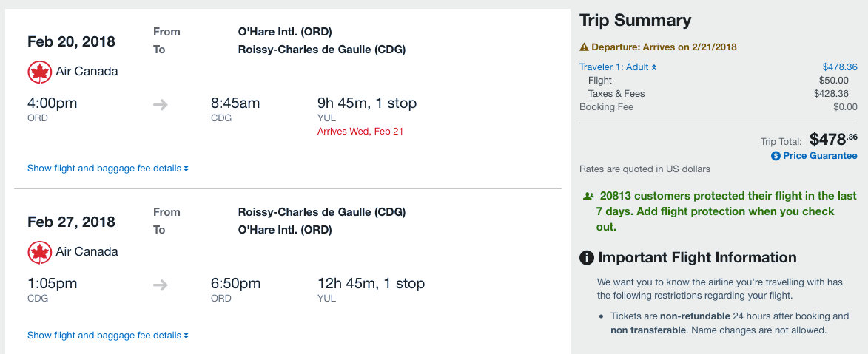Select the "Feb 20, 2018" date heading
The width and height of the screenshot is (868, 354).
tap(71, 41)
